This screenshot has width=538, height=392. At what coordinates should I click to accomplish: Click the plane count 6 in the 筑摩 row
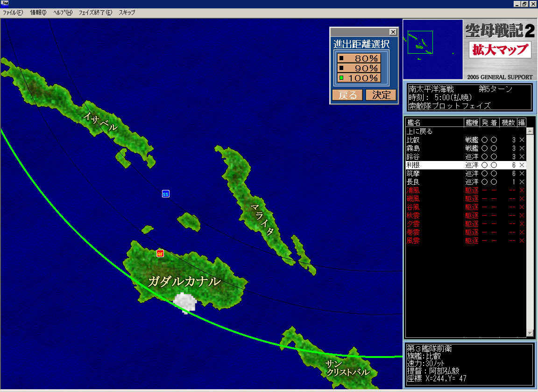514,174
